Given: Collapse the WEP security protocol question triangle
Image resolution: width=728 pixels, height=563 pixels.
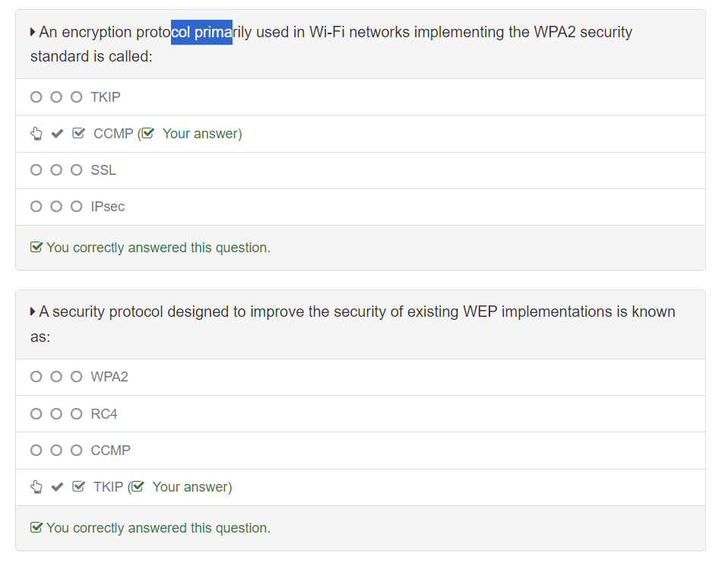Looking at the screenshot, I should tap(33, 312).
